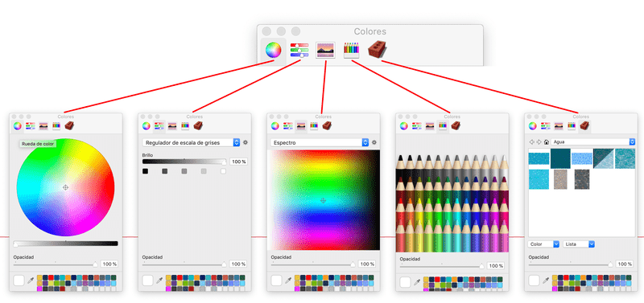Screen dimensions: 644x303
Task: Click the brick tab icon in color wheel window
Action: 69,126
